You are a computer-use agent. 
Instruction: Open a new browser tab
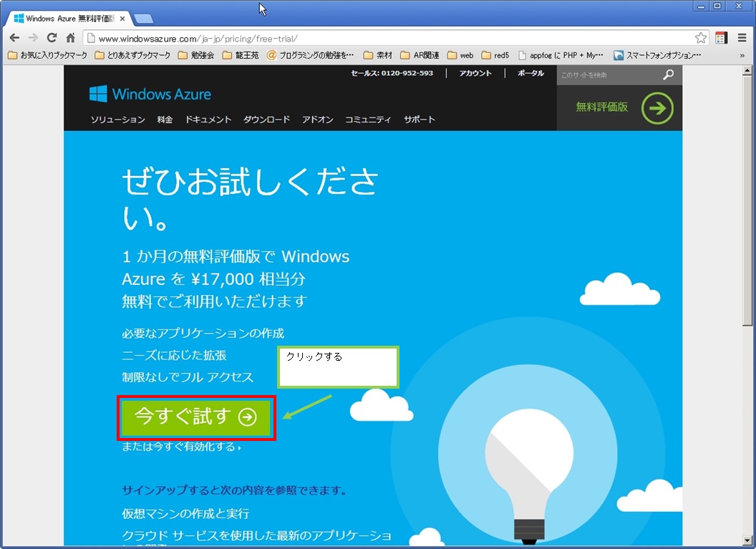tap(143, 19)
